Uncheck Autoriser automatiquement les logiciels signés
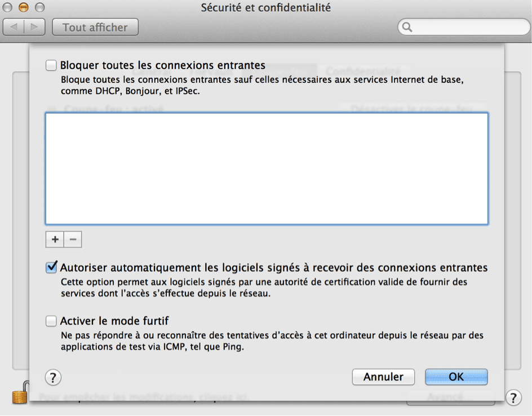Image resolution: width=532 pixels, height=416 pixels. click(51, 267)
